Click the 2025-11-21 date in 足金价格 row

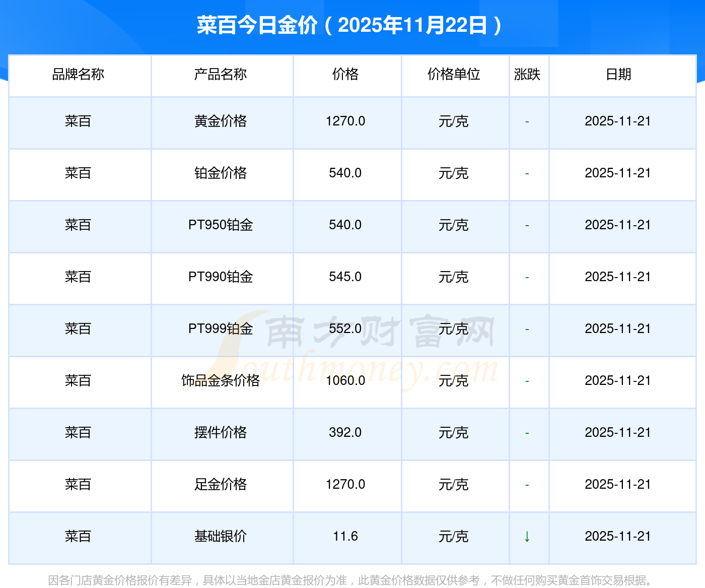(x=618, y=484)
